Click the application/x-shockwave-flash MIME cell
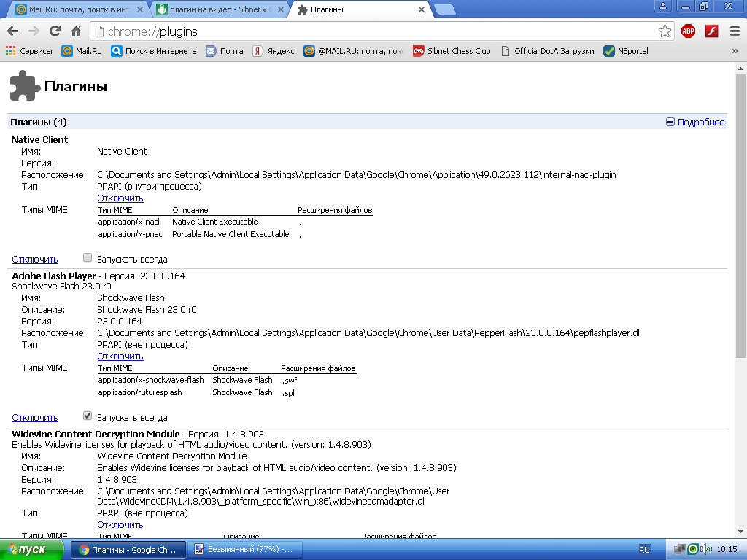The image size is (747, 560). click(151, 380)
